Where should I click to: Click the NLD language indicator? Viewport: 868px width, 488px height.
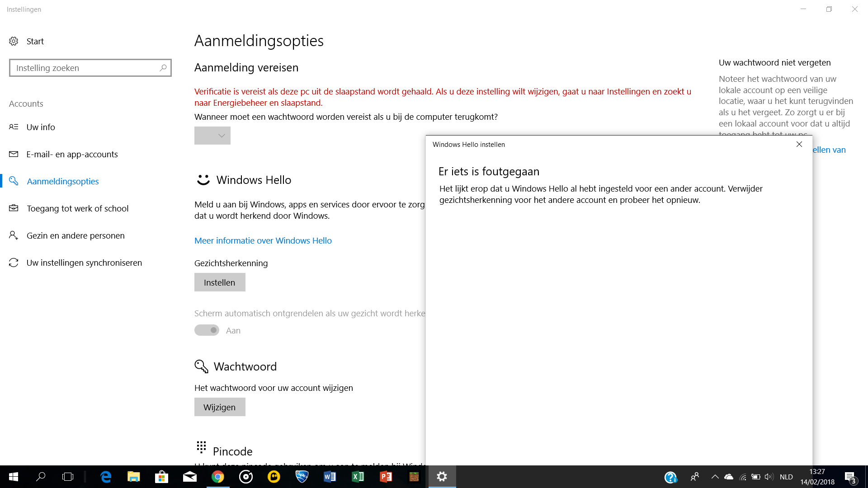786,477
